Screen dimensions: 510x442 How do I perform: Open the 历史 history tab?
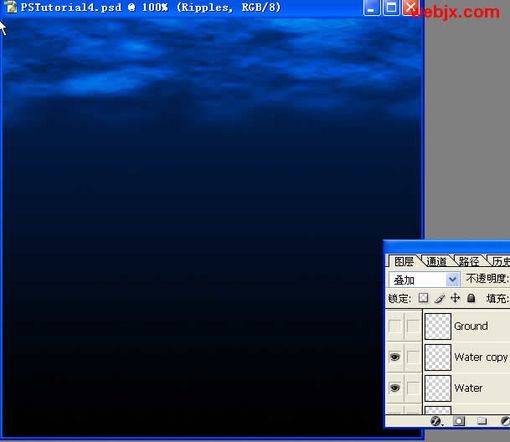[x=501, y=261]
